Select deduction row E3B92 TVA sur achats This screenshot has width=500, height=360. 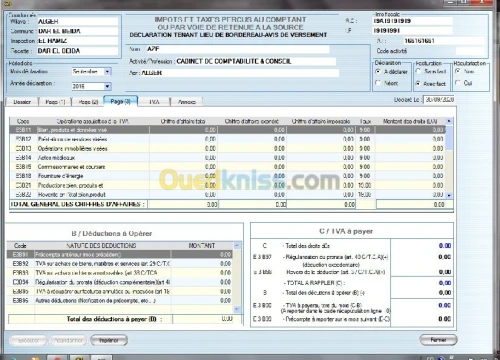(x=120, y=264)
